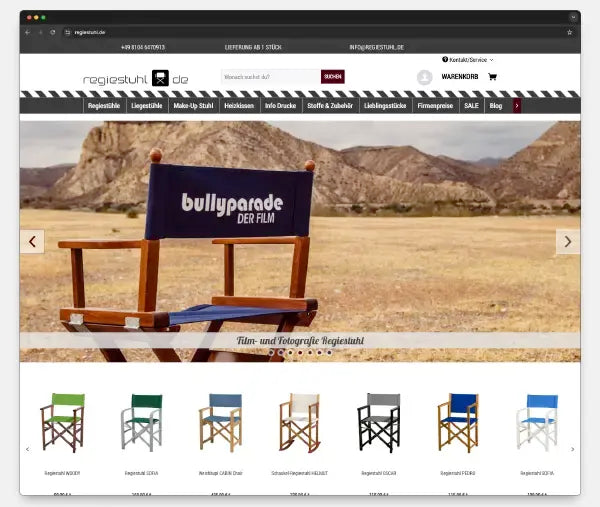Viewport: 600px width, 507px height.
Task: Click 'LIEFERUNG AB 1 STÜCK' text in top bar
Action: 253,47
